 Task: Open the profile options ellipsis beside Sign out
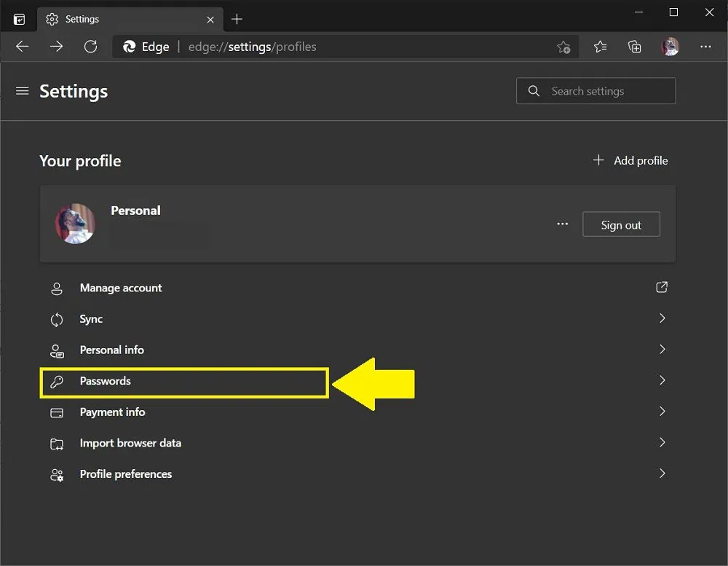[x=562, y=224]
